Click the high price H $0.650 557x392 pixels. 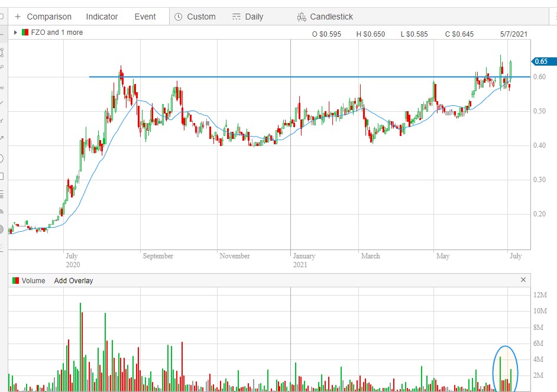point(371,34)
